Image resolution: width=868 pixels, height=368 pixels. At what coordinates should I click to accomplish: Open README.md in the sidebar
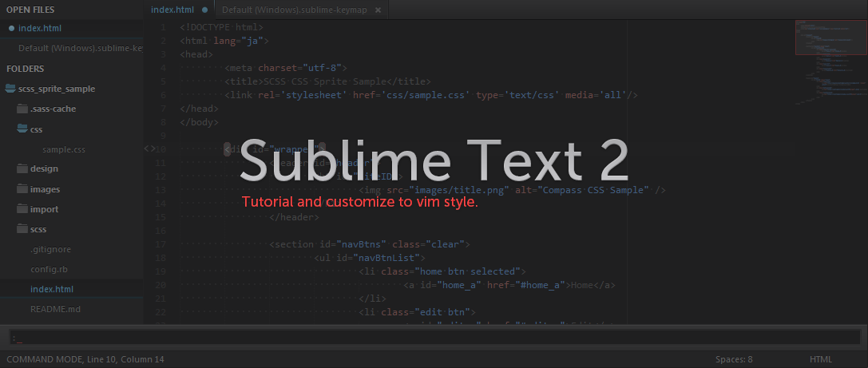(x=55, y=309)
